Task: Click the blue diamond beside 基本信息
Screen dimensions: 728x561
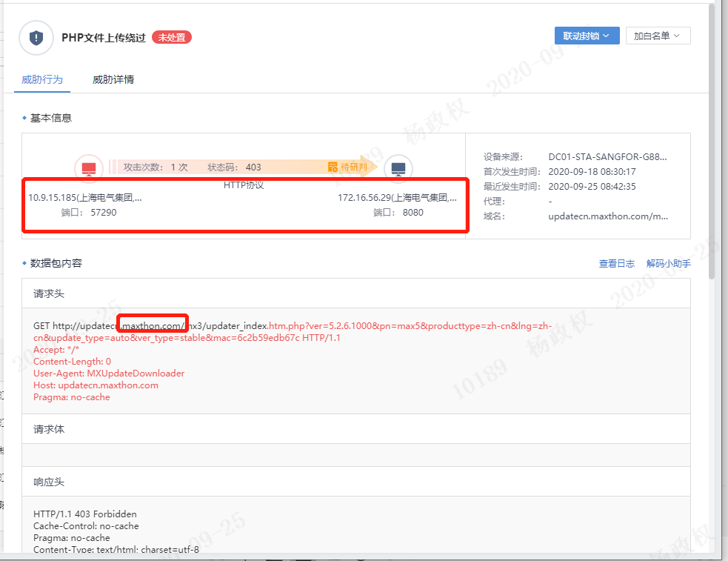Action: click(24, 119)
